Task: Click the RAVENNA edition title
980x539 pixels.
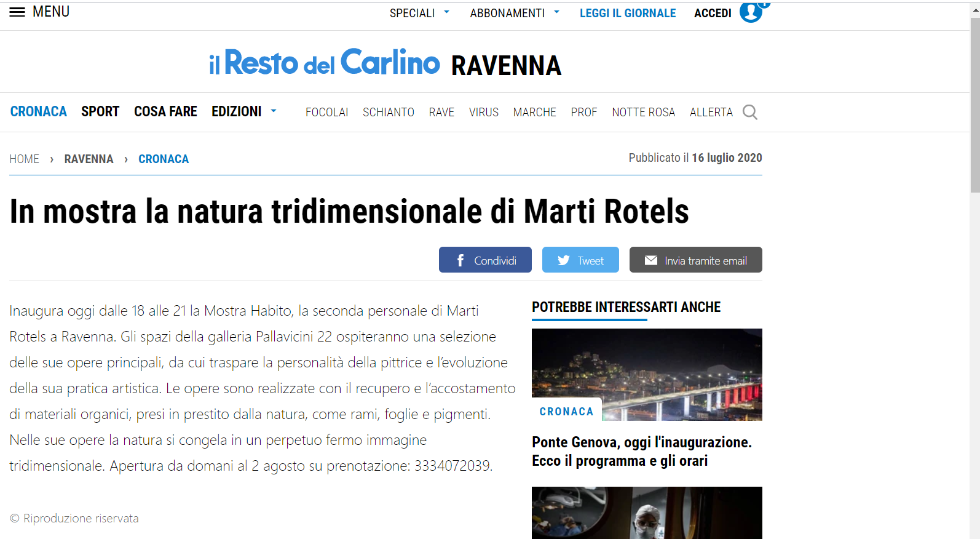Action: [x=506, y=66]
